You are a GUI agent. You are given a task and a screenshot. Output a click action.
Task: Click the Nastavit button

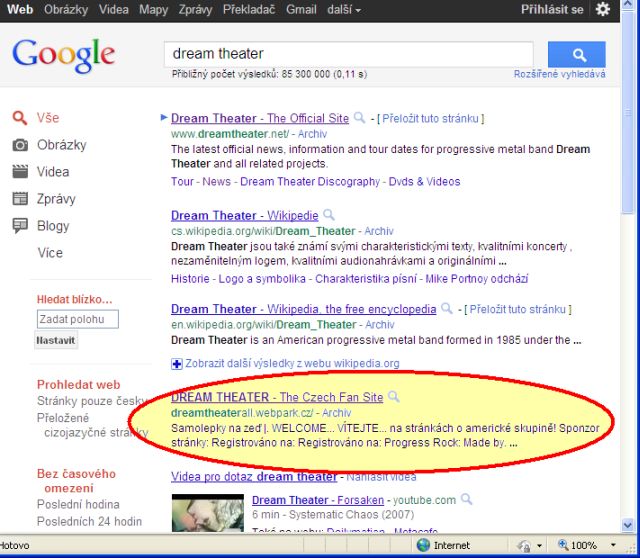click(56, 340)
